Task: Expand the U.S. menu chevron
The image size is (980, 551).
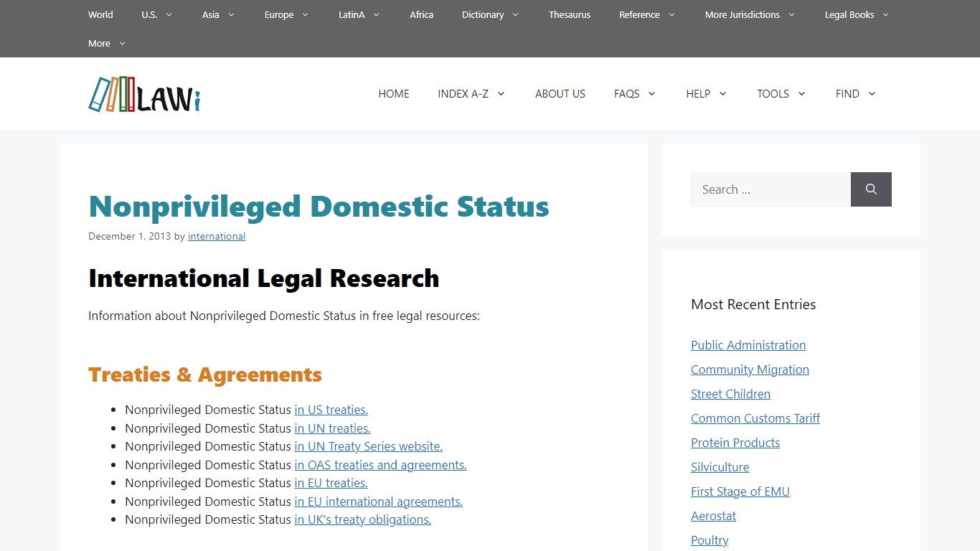Action: click(169, 14)
